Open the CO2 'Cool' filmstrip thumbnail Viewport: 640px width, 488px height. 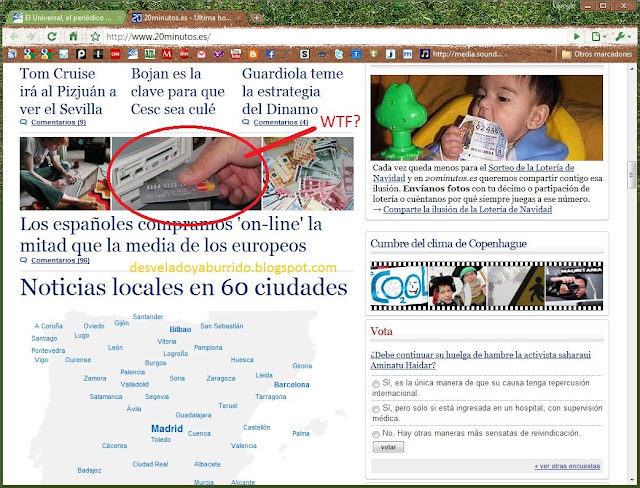click(399, 286)
